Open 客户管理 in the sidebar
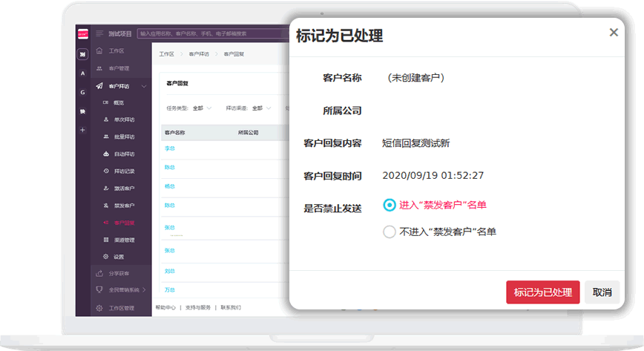 pos(118,68)
